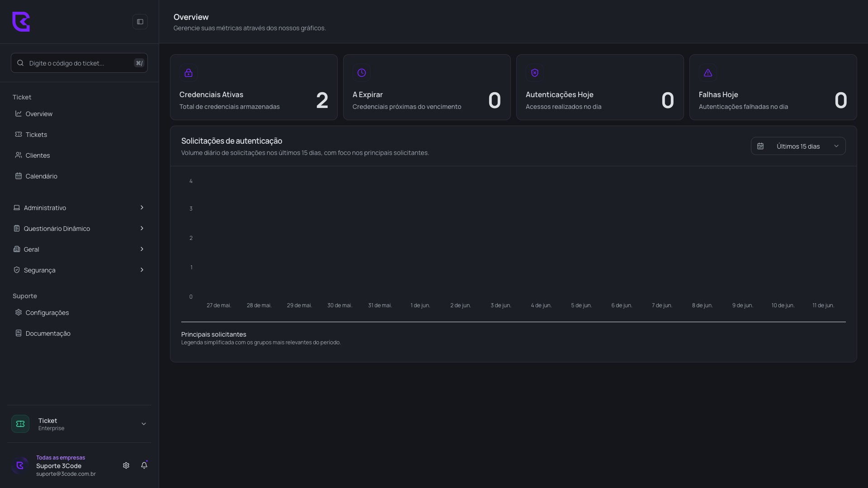Click the green Ticket product icon
The height and width of the screenshot is (488, 868).
(x=20, y=424)
